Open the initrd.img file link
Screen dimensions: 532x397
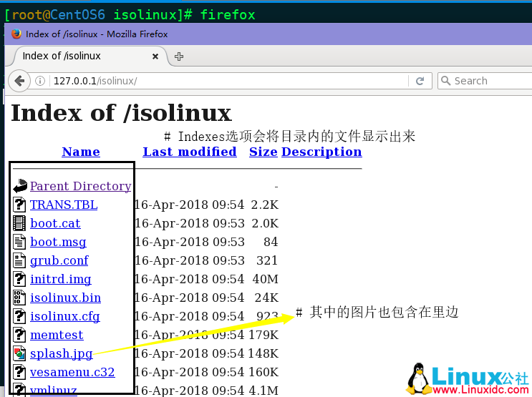coord(61,279)
